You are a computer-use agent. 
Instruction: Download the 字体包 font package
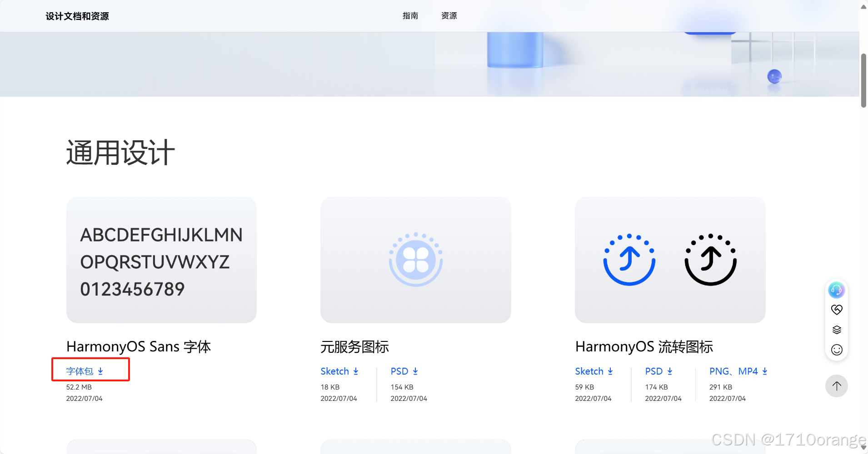(85, 371)
